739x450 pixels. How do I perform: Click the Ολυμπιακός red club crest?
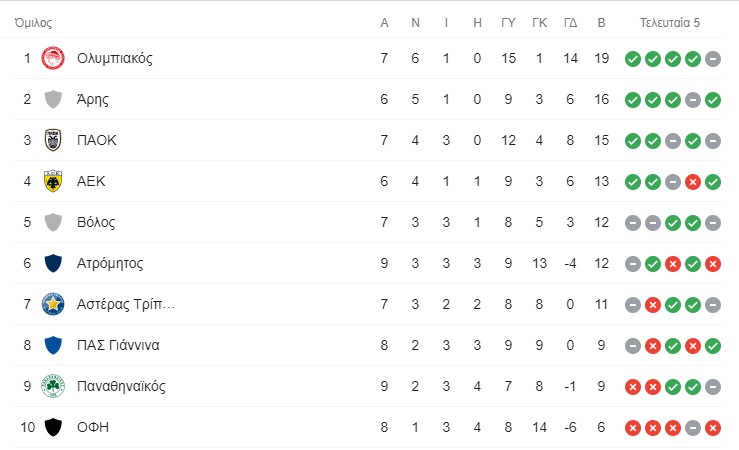click(x=53, y=58)
